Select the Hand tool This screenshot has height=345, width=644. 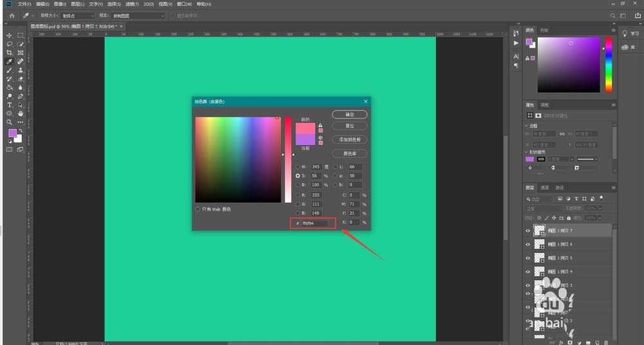(21, 113)
